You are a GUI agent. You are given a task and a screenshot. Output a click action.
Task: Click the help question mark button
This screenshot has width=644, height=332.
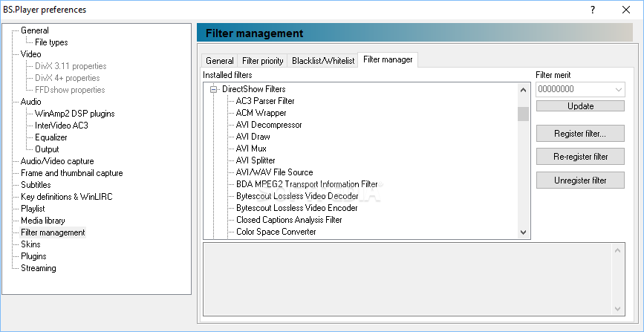point(593,10)
